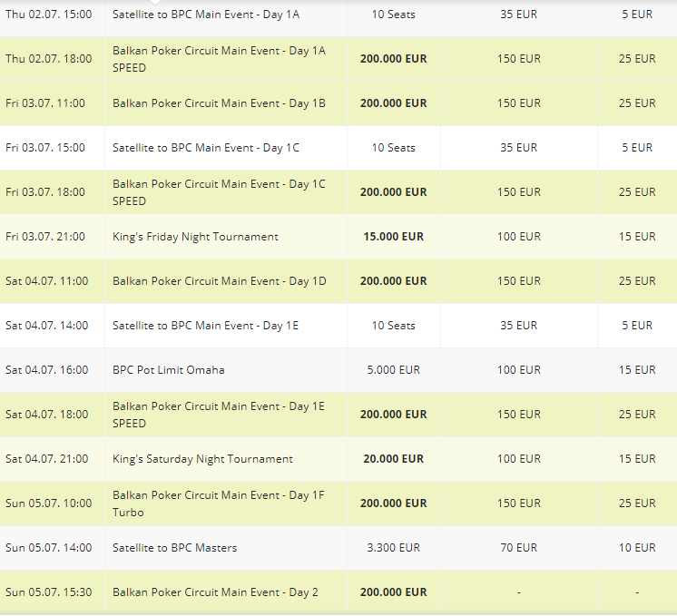Image resolution: width=677 pixels, height=616 pixels.
Task: Select 'Satellite to BPC Main Event - Day 1C'
Action: pos(206,148)
